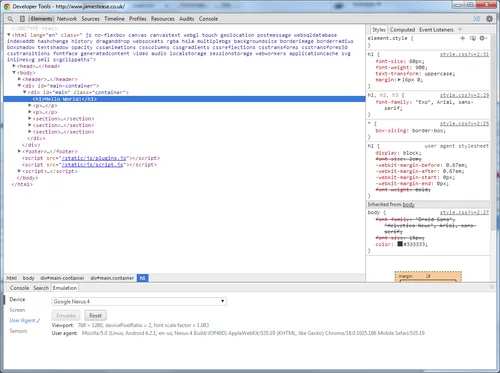Open the Google Nexus 4 device dropdown

139,301
